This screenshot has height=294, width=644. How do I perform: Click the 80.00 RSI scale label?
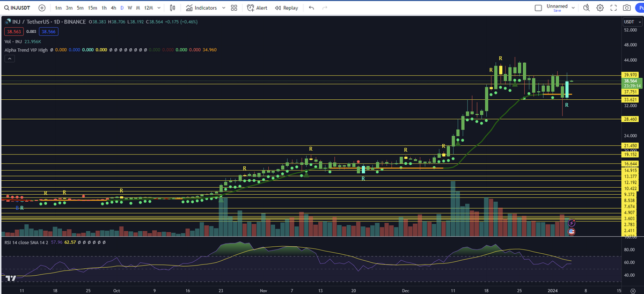coord(629,249)
